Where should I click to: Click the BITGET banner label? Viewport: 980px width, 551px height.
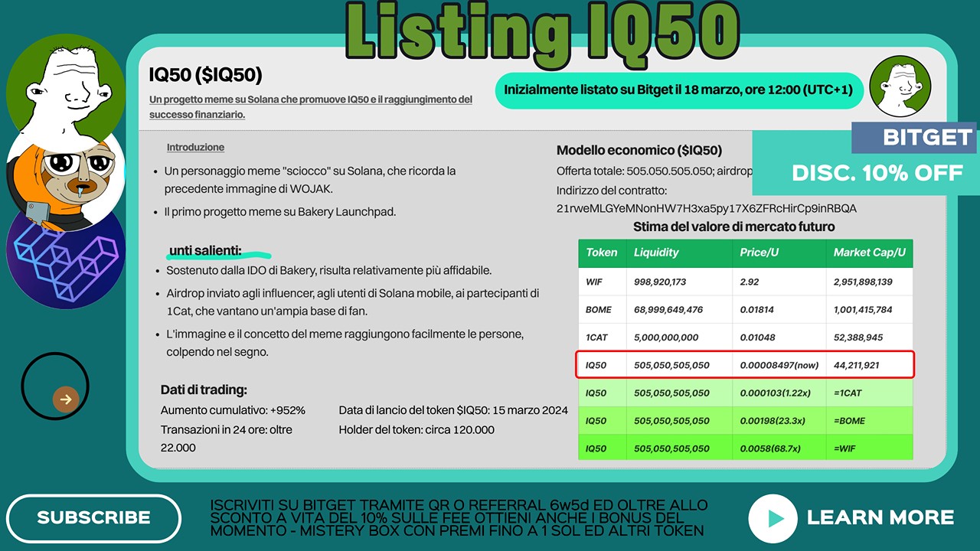(914, 138)
